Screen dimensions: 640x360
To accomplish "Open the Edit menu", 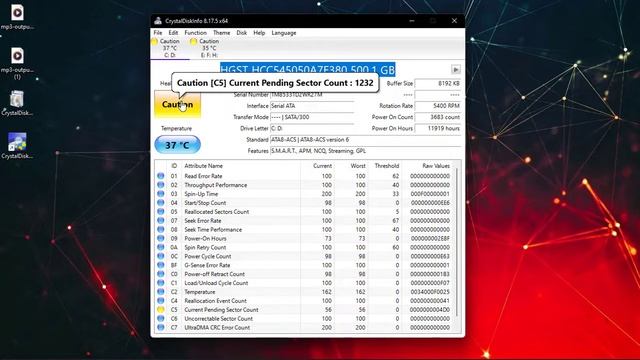I will pos(173,33).
